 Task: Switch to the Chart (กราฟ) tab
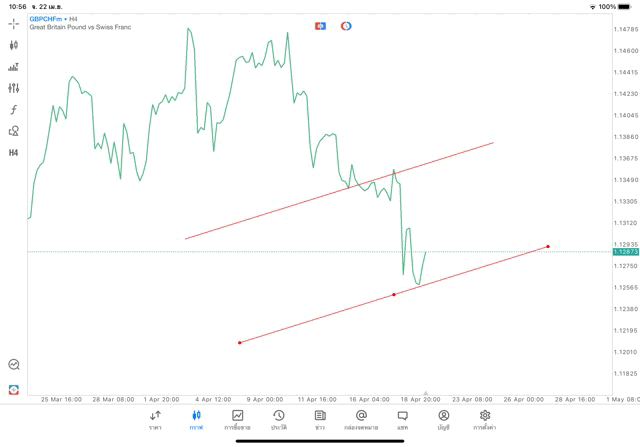[196, 419]
